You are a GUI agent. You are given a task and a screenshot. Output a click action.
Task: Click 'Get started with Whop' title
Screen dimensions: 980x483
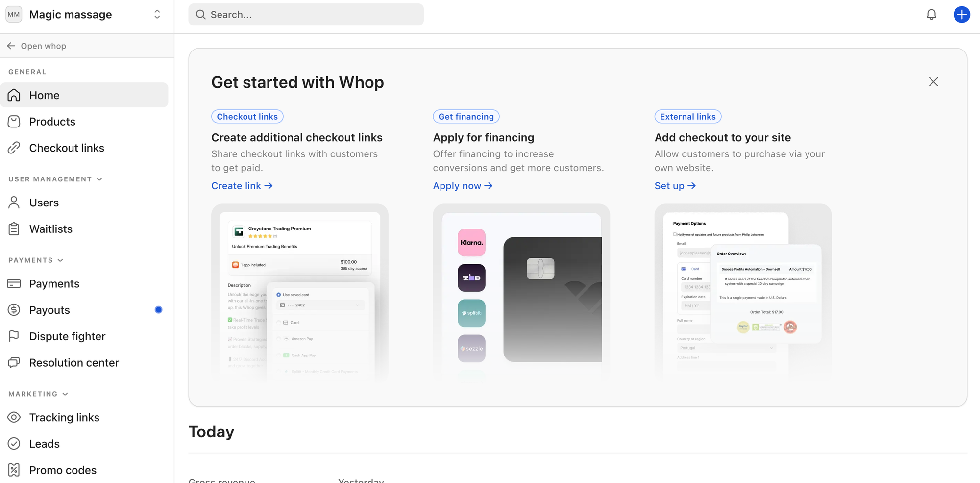pos(297,82)
